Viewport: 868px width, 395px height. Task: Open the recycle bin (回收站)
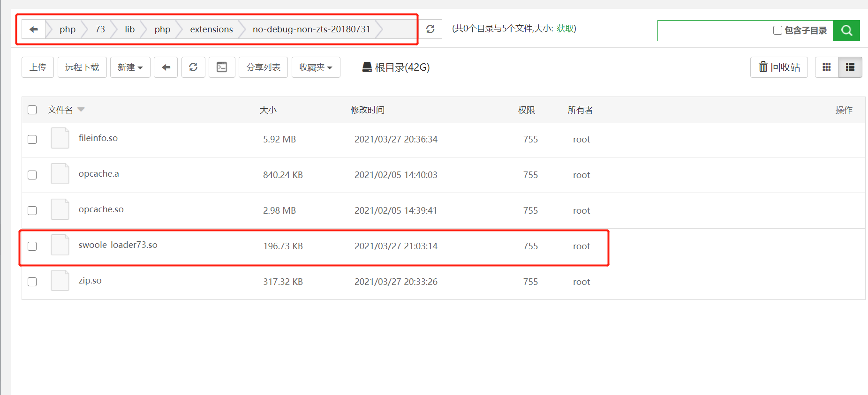click(x=779, y=67)
